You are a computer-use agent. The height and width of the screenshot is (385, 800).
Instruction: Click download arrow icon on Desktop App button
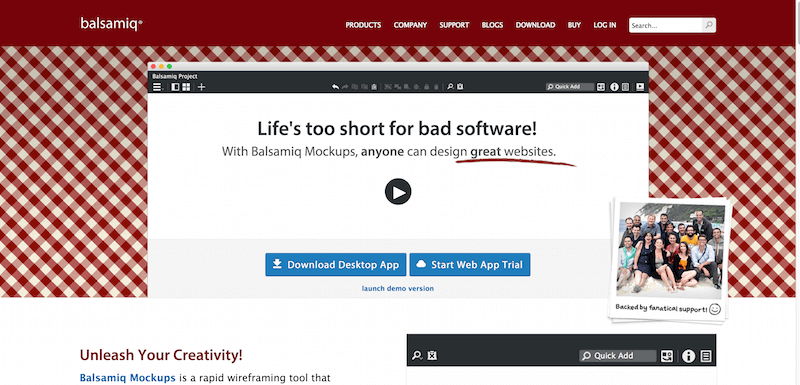pyautogui.click(x=277, y=264)
